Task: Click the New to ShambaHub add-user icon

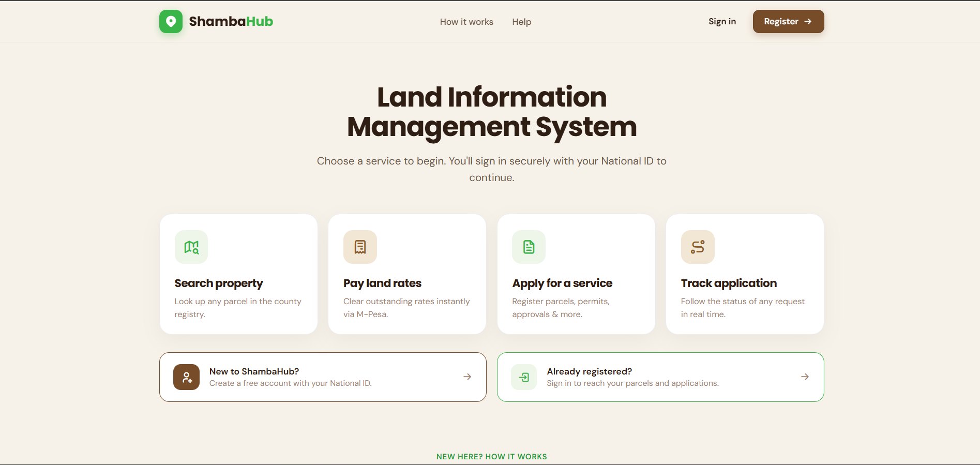Action: tap(186, 377)
